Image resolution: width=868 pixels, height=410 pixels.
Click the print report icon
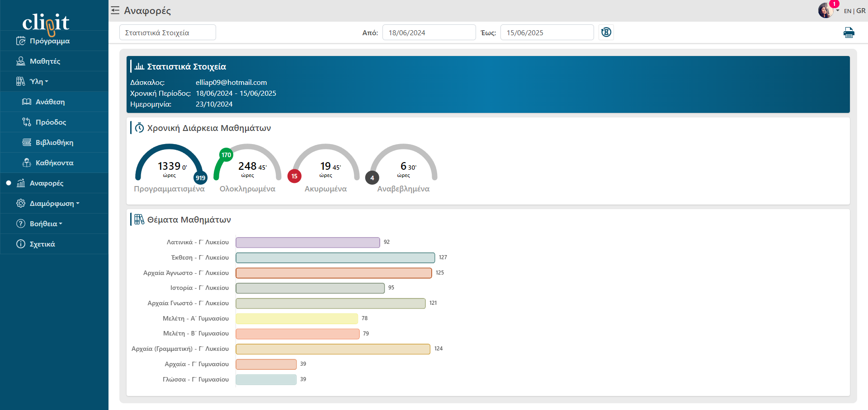[849, 33]
